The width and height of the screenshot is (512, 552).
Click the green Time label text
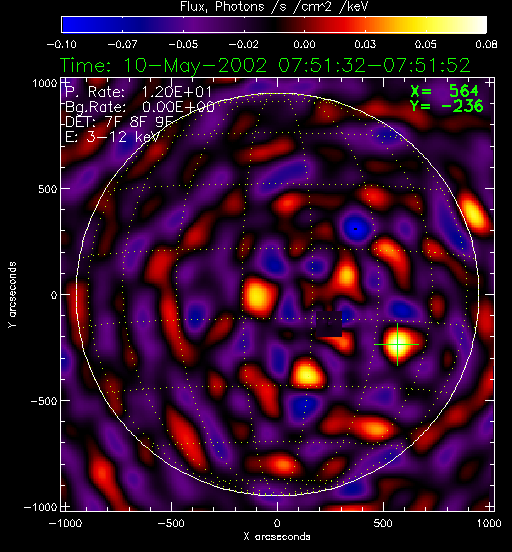point(265,65)
